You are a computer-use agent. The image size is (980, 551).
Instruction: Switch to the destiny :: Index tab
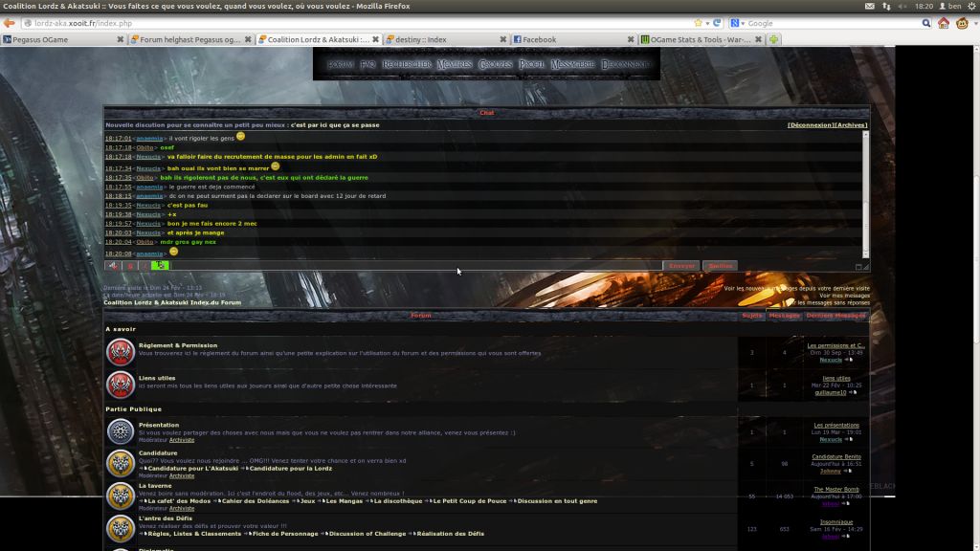click(445, 39)
